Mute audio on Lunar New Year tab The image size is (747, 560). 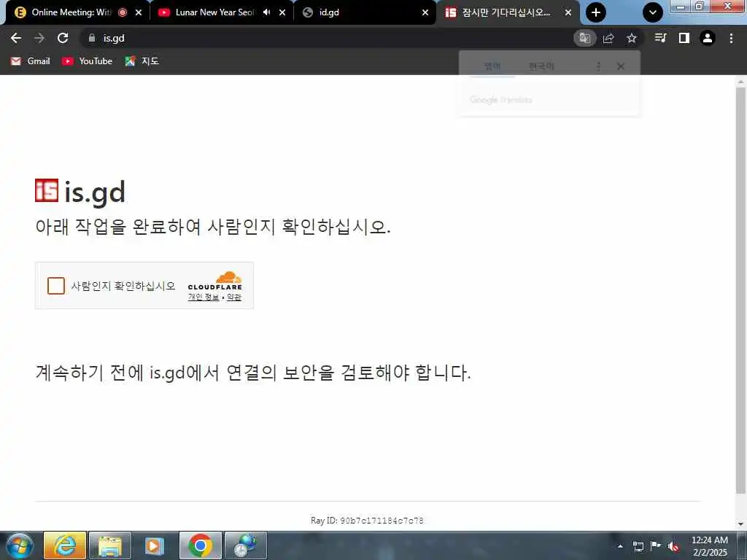coord(267,12)
